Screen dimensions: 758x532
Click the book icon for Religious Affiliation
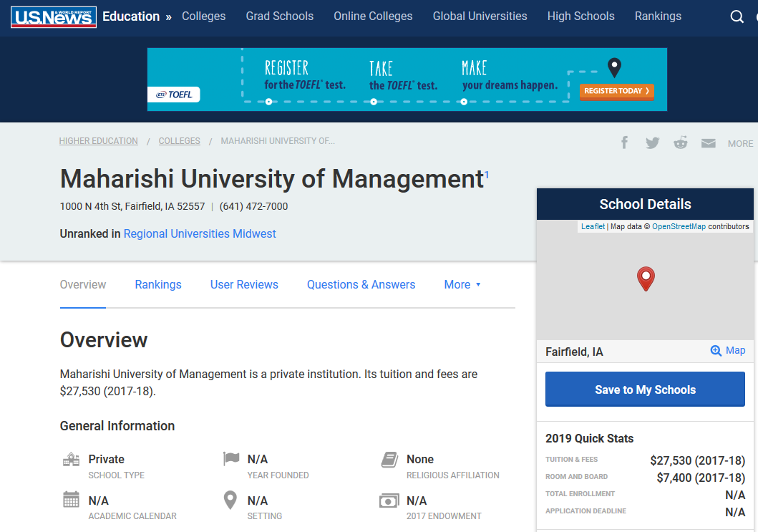(389, 460)
